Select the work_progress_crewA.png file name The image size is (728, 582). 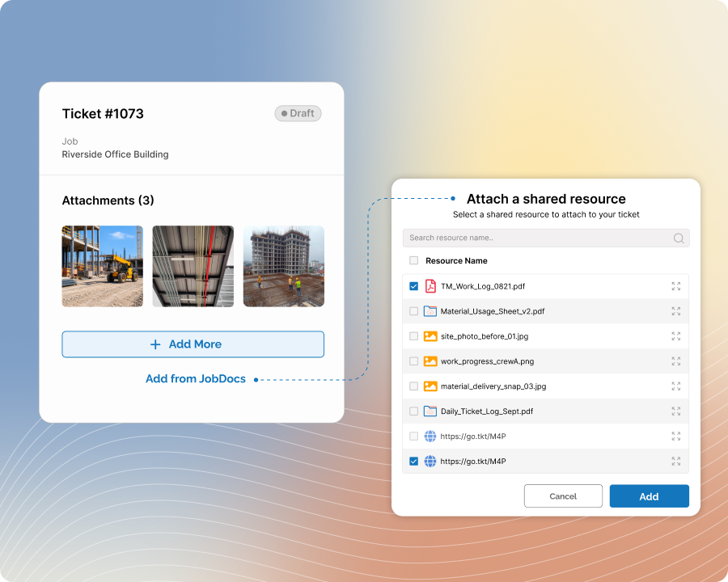coord(488,361)
